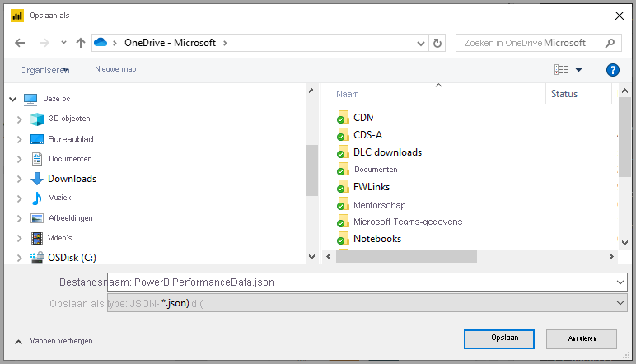The width and height of the screenshot is (636, 364).
Task: Click the file list vertical scrollbar thumb
Action: click(625, 137)
